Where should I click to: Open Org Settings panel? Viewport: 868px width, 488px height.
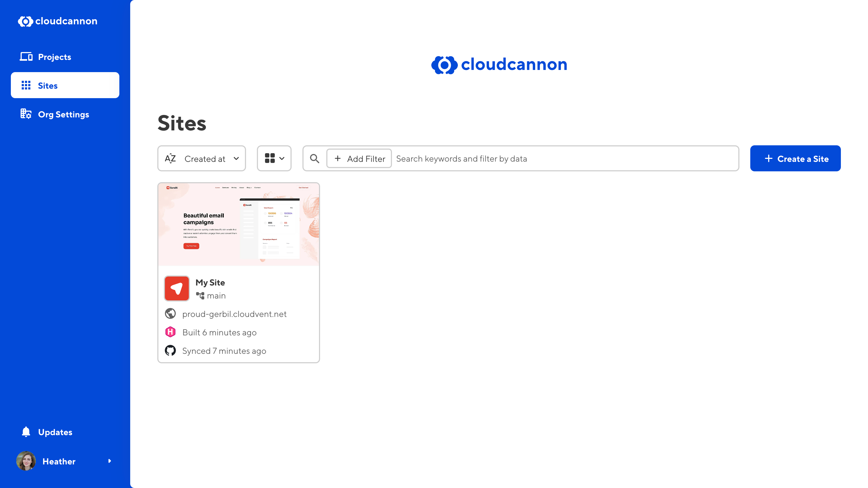64,114
